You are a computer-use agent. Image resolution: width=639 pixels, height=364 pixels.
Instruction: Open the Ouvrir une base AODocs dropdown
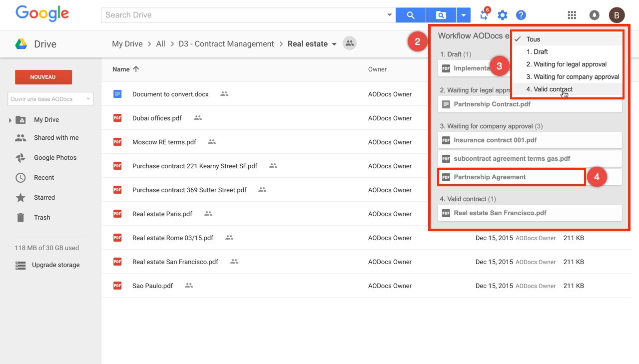click(x=50, y=99)
